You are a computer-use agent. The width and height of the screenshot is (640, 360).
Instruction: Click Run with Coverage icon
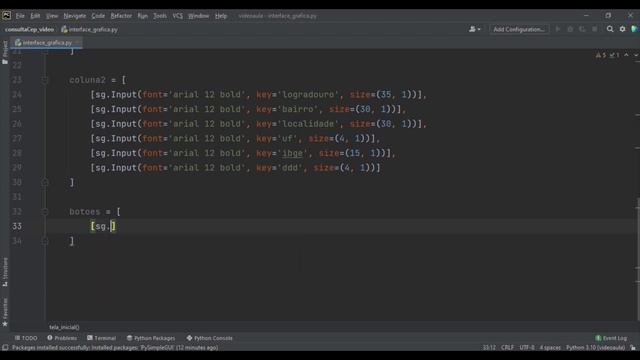(582, 29)
